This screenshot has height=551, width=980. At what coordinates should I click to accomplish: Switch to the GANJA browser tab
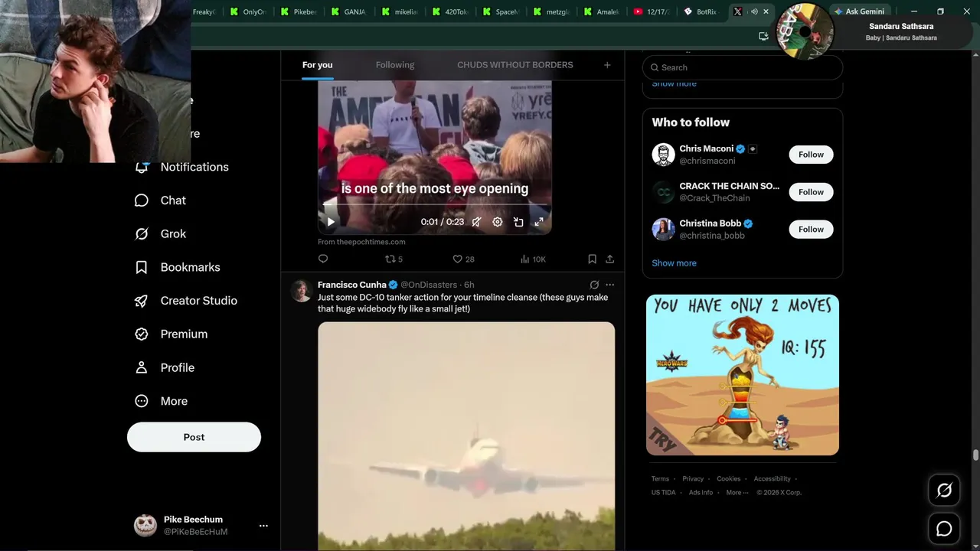click(x=349, y=11)
